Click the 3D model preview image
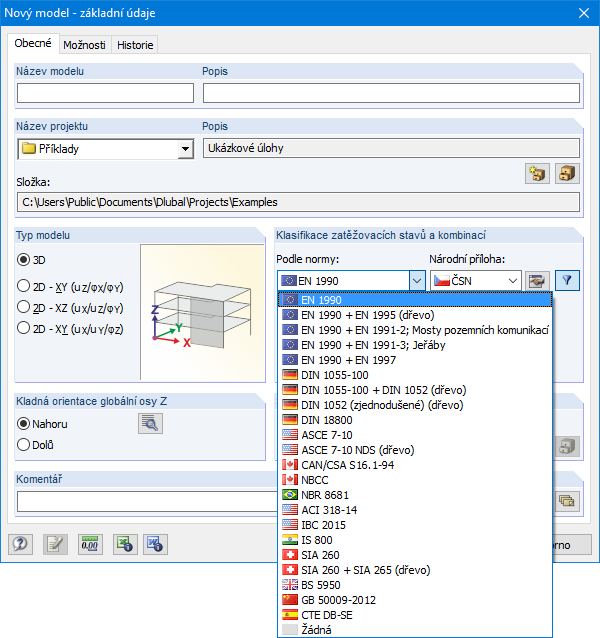The image size is (600, 638). [203, 312]
